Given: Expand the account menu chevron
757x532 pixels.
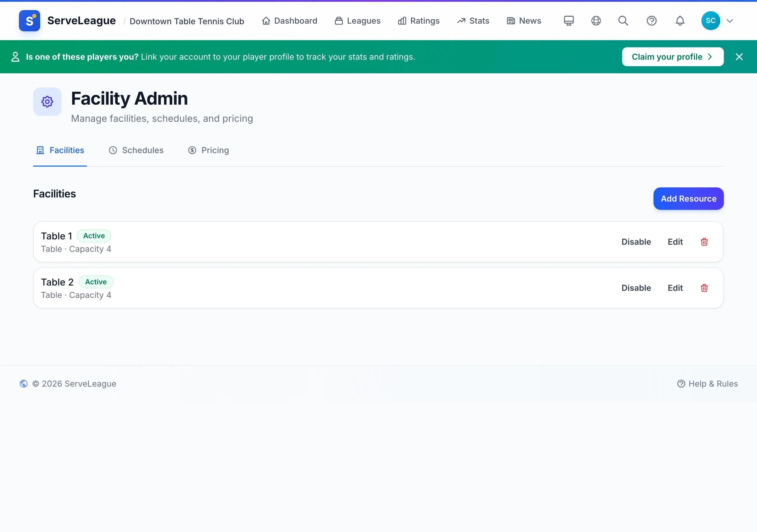Looking at the screenshot, I should tap(730, 21).
